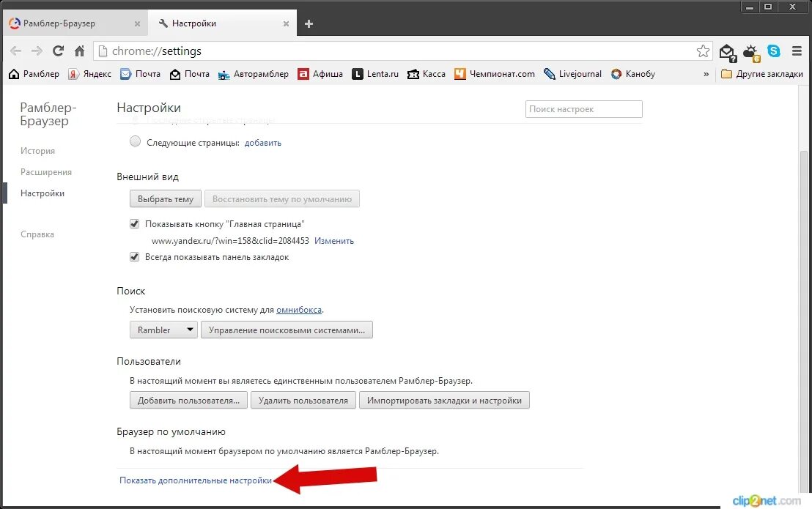Open the Livejournal bookmark
812x509 pixels.
pos(573,74)
